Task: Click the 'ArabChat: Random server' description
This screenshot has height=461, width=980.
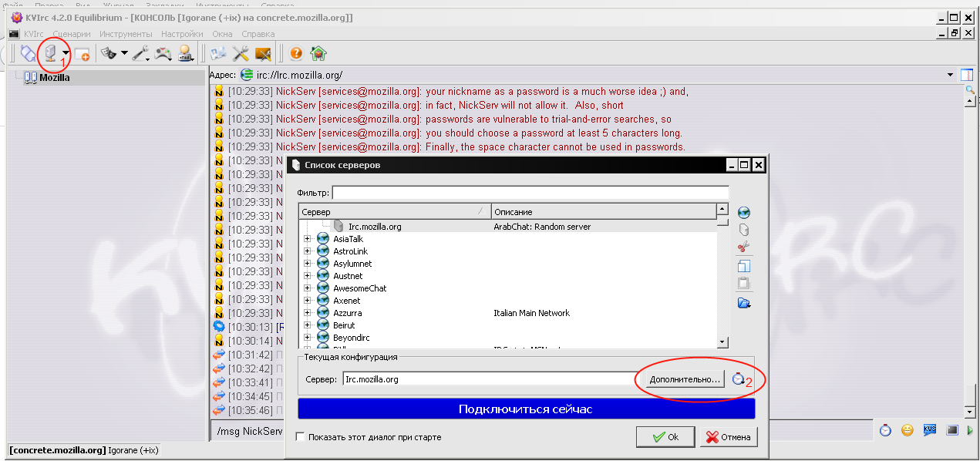Action: [541, 227]
